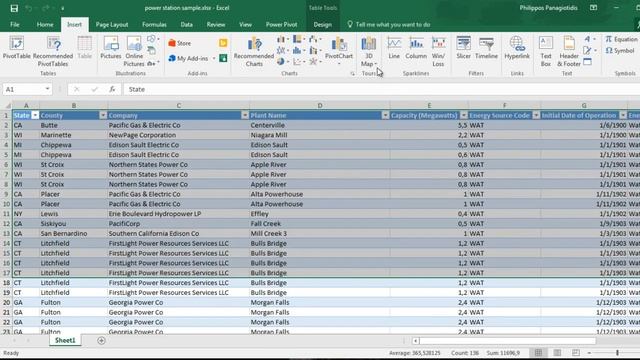The image size is (640, 360).
Task: Open Initial Date of Operation filter dropdown
Action: click(623, 116)
